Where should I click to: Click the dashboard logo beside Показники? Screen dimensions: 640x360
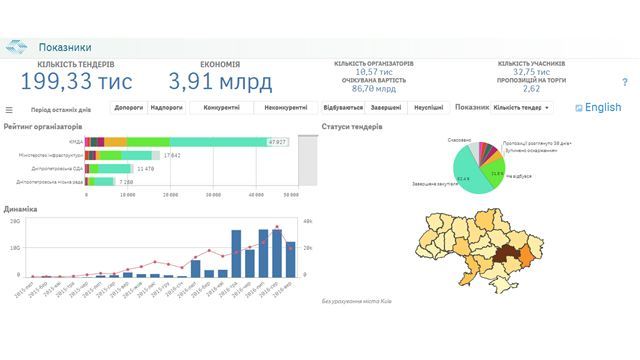click(17, 47)
